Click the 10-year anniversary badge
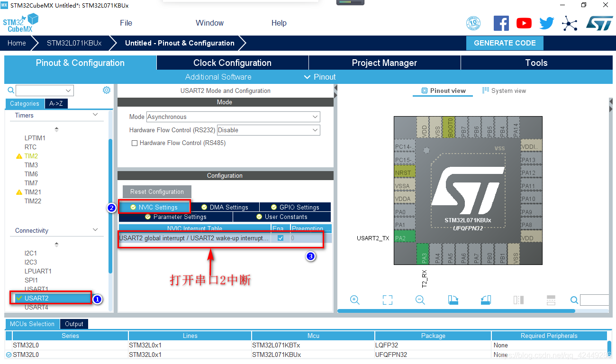The image size is (616, 364). [x=473, y=23]
